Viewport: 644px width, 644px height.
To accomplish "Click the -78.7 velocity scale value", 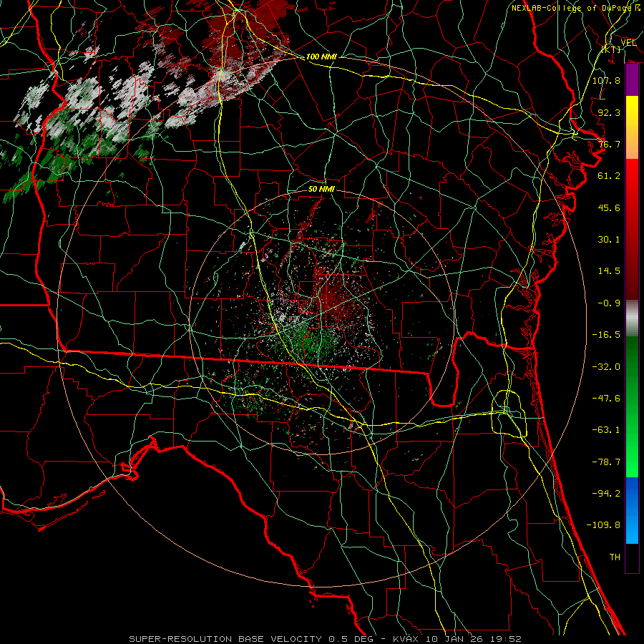I will click(606, 462).
